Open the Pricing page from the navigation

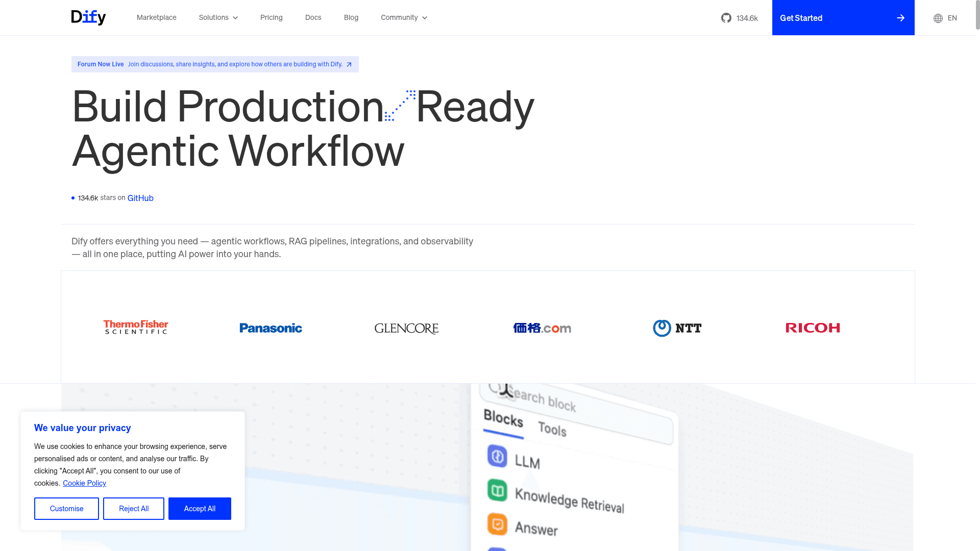point(271,17)
